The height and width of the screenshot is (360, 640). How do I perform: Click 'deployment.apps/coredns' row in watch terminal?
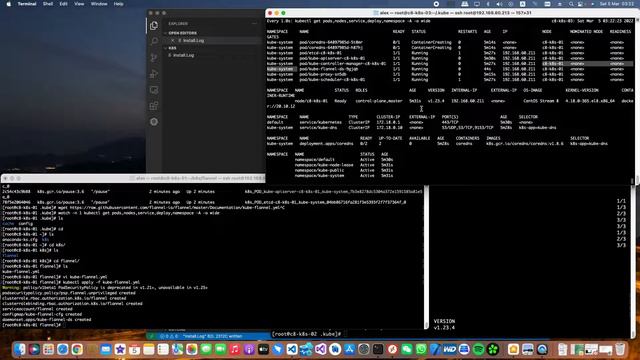click(437, 144)
